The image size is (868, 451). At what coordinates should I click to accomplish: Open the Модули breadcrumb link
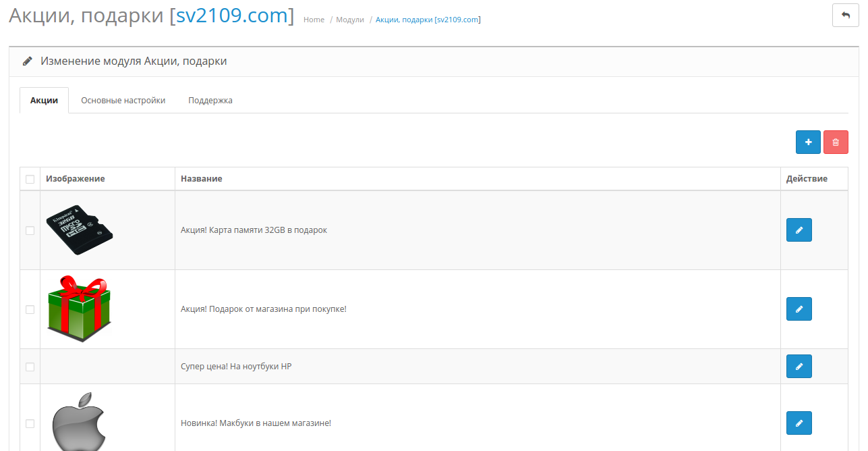point(350,20)
